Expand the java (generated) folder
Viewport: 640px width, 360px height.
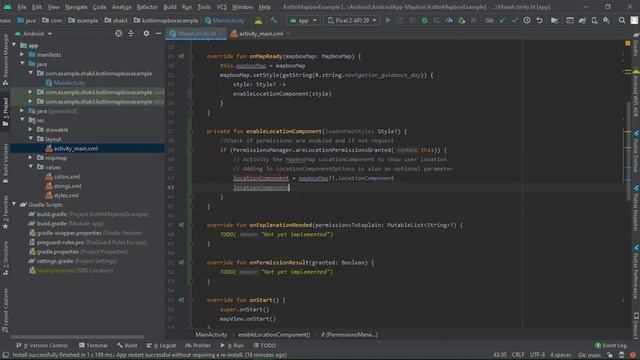[x=22, y=111]
